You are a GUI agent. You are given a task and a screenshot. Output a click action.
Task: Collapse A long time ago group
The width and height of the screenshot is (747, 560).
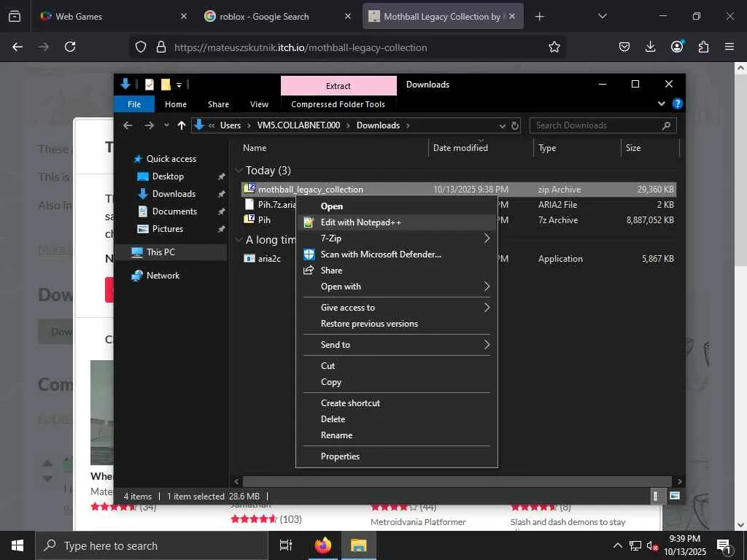pyautogui.click(x=239, y=239)
